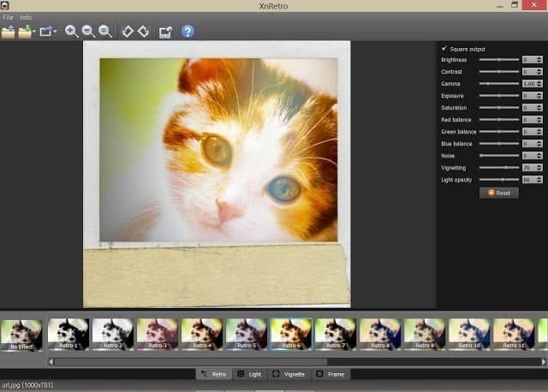Screen dimensions: 548x392
Task: Switch to the Light tab
Action: click(x=249, y=374)
